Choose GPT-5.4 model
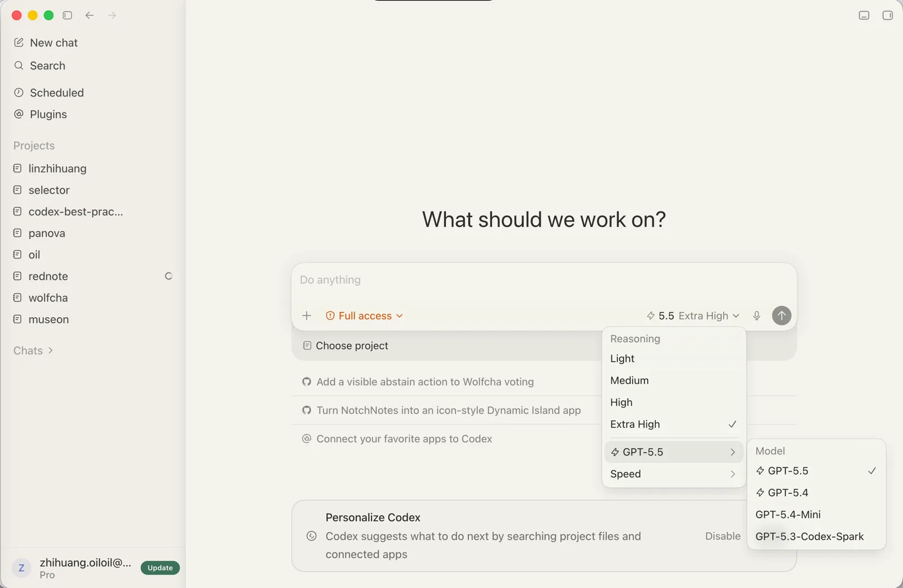 point(816,493)
